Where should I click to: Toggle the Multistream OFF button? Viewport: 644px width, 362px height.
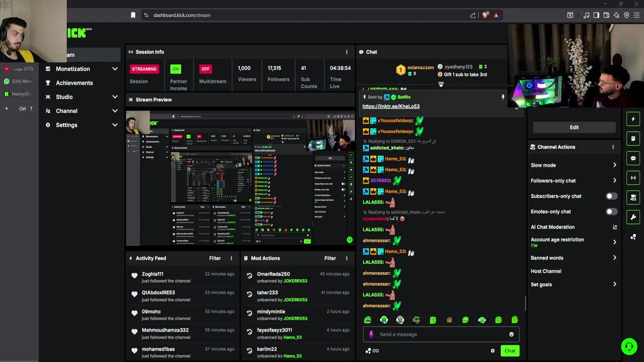click(205, 69)
